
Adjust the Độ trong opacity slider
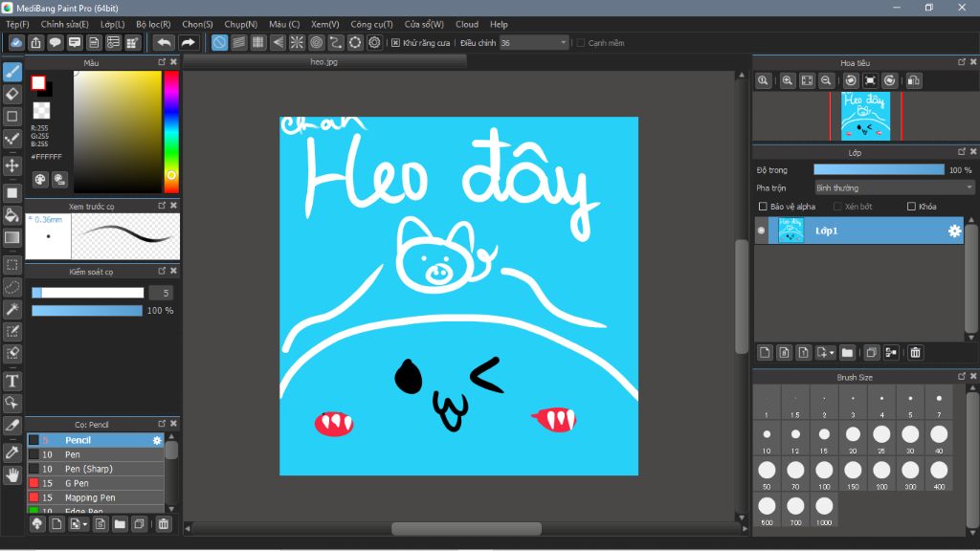pyautogui.click(x=879, y=170)
